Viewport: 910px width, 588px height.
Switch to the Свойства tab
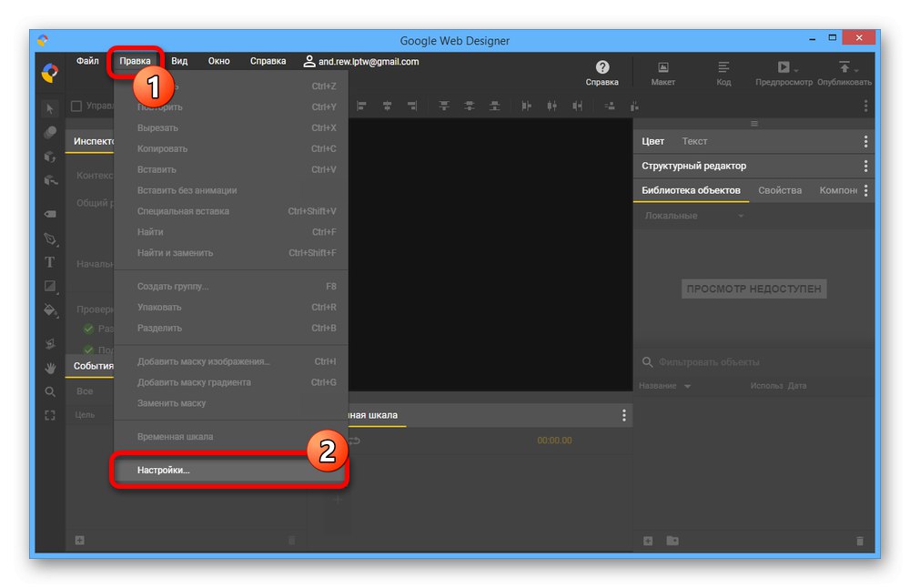click(x=780, y=190)
